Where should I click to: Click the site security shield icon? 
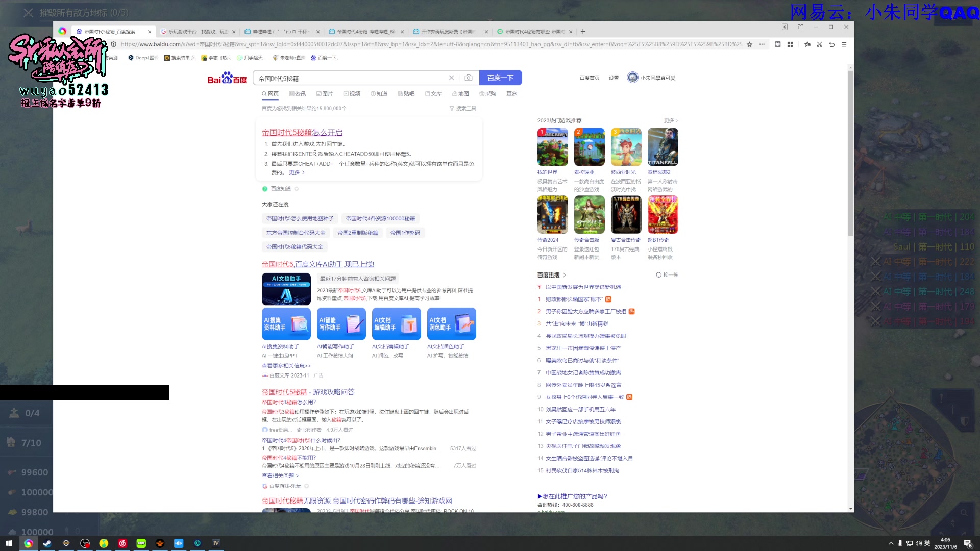[x=113, y=44]
